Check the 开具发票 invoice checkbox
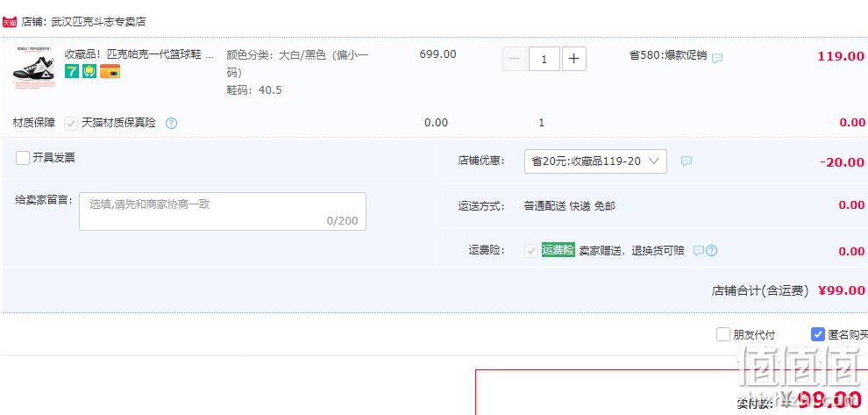This screenshot has width=868, height=415. tap(23, 158)
